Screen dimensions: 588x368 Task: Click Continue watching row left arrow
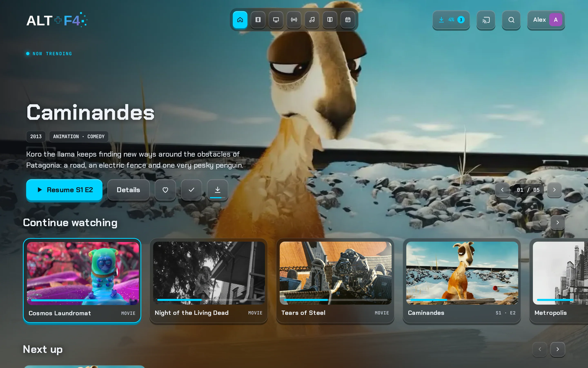[x=540, y=222]
